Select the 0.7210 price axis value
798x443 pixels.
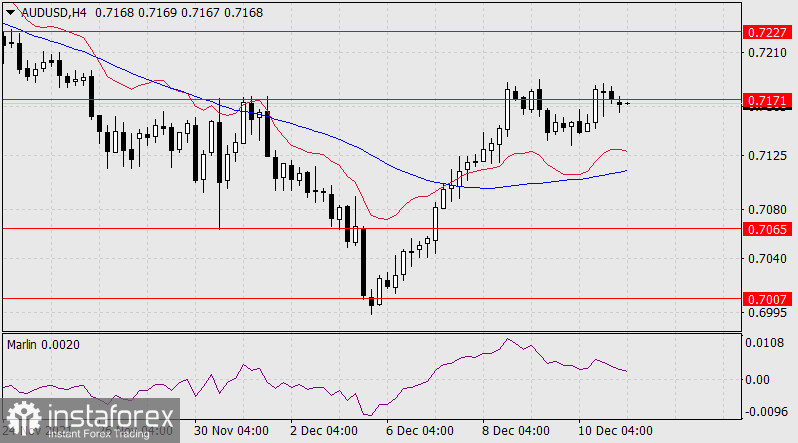(767, 52)
